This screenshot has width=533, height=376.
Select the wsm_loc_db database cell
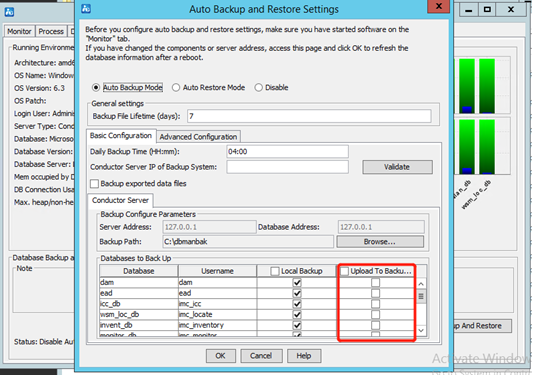[x=139, y=314]
